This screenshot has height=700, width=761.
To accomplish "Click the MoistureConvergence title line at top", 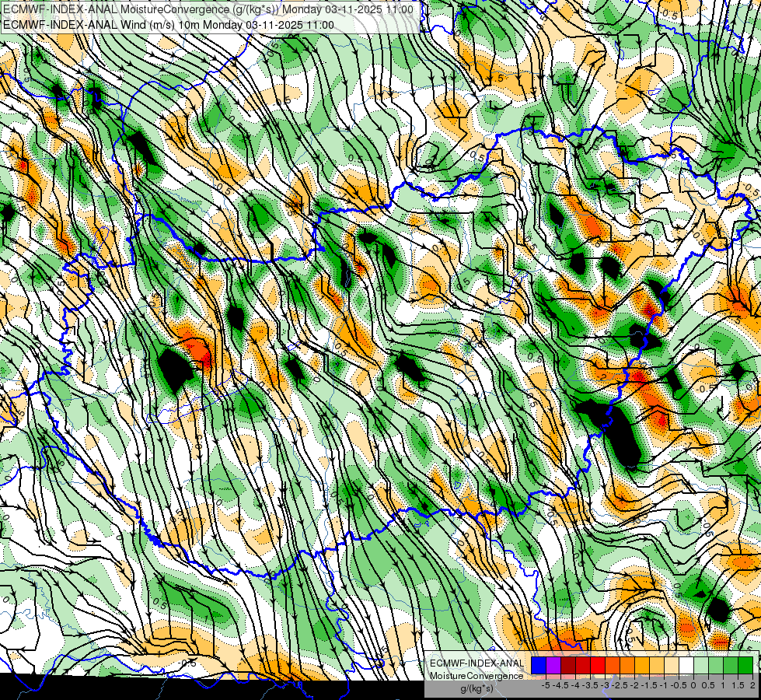I will point(208,9).
